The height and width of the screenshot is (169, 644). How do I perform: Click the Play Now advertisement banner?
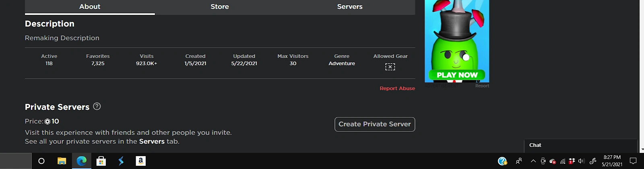[457, 75]
